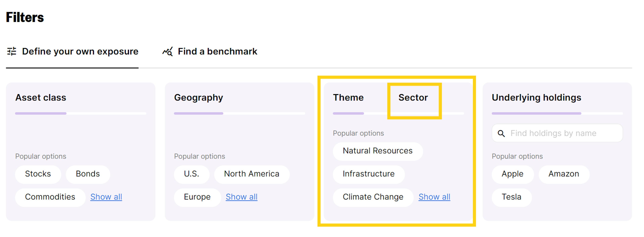Choose the Commodities filter pill
The image size is (644, 237).
(50, 197)
